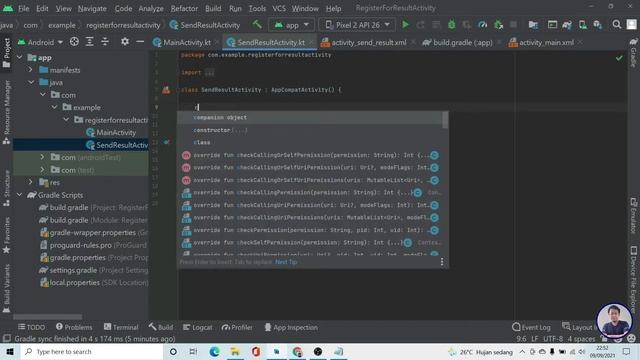Click the Next Tip link in completion popup
Image resolution: width=640 pixels, height=360 pixels.
click(286, 262)
